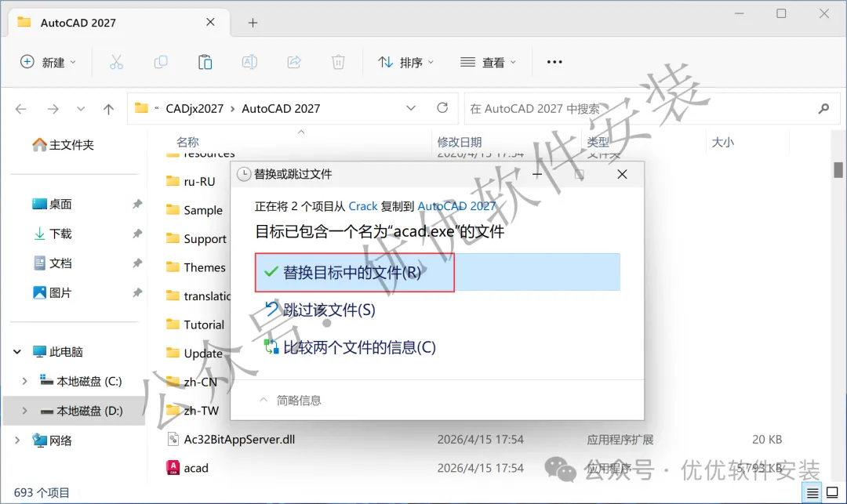Select the Themes folder

196,267
